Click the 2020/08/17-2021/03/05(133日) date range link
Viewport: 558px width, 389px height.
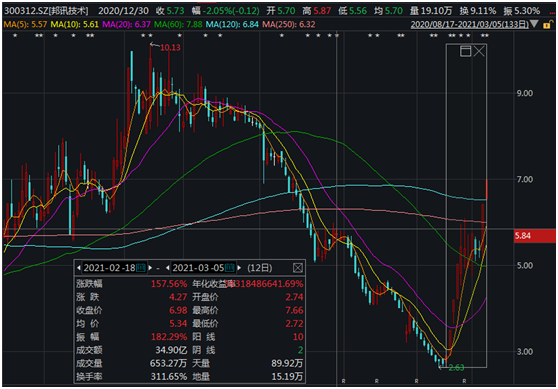pos(470,24)
